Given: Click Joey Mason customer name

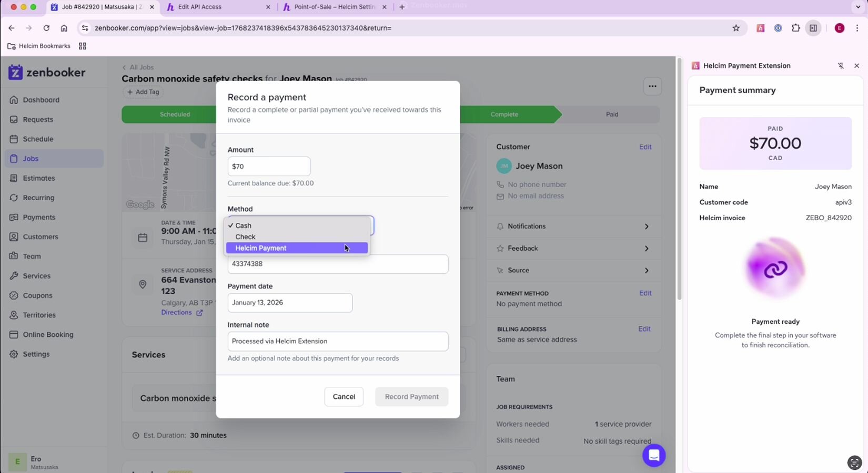Looking at the screenshot, I should click(539, 166).
